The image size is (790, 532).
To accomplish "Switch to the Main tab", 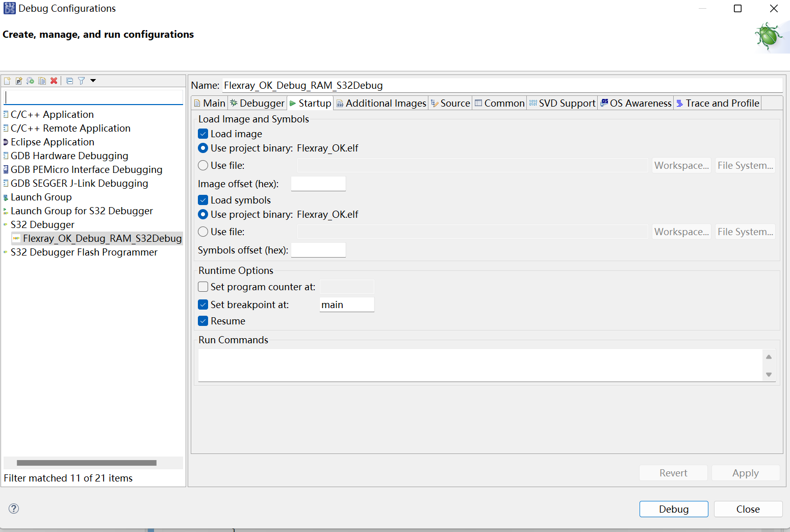I will (210, 103).
